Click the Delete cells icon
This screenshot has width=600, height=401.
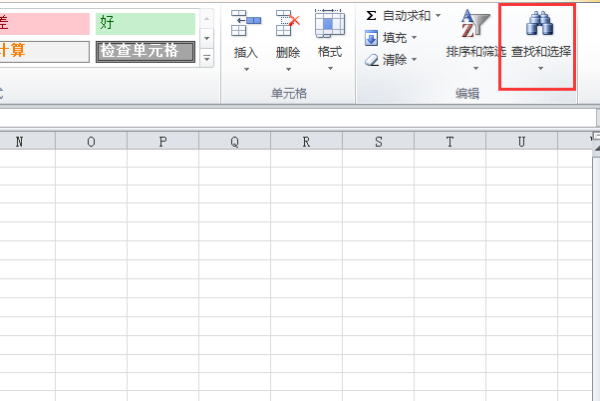pyautogui.click(x=288, y=23)
